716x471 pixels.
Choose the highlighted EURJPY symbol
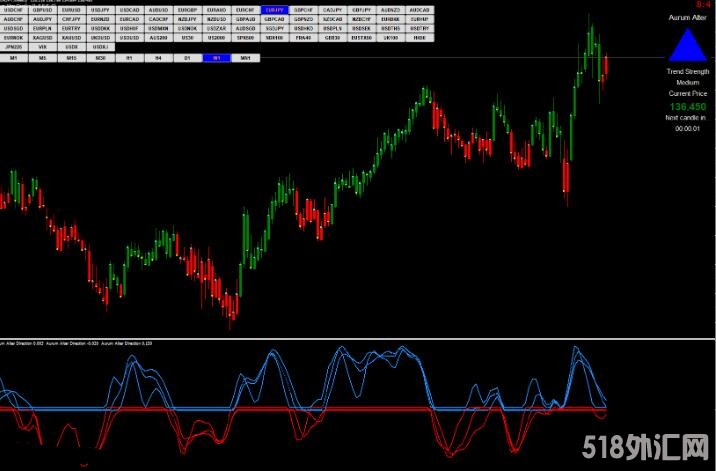[274, 10]
